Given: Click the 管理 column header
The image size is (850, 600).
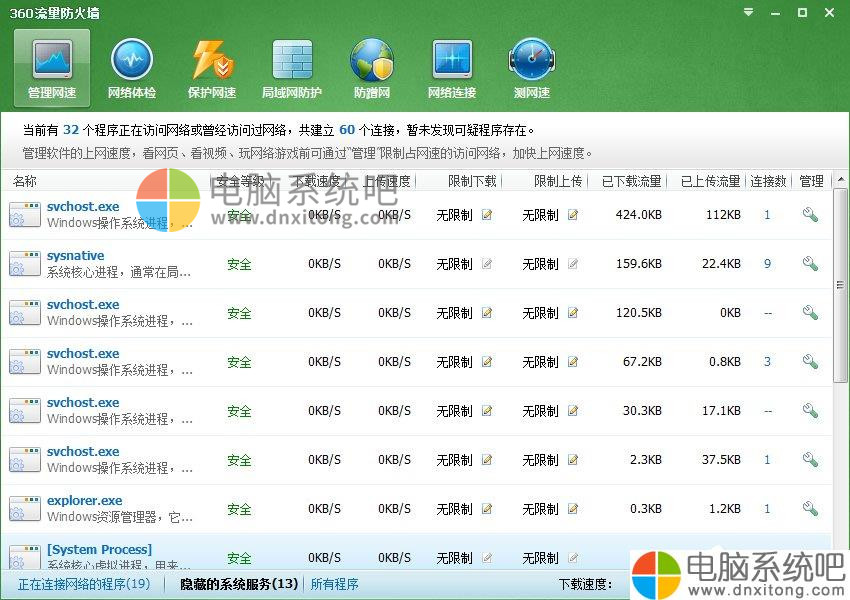Looking at the screenshot, I should coord(812,181).
